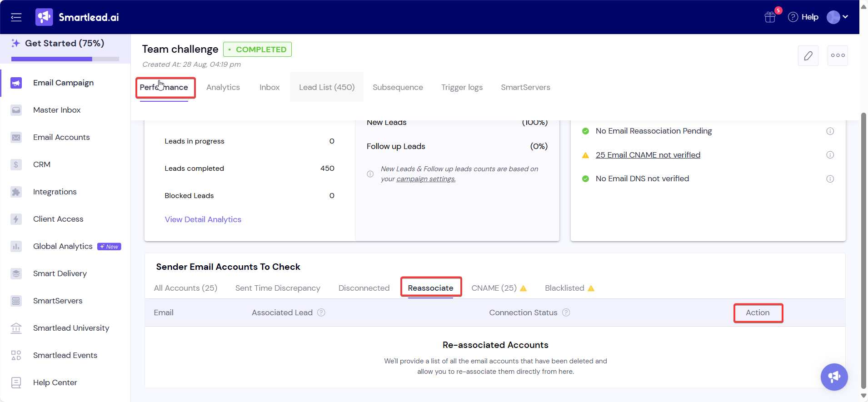Click the Smart Delivery layers icon

point(16,273)
